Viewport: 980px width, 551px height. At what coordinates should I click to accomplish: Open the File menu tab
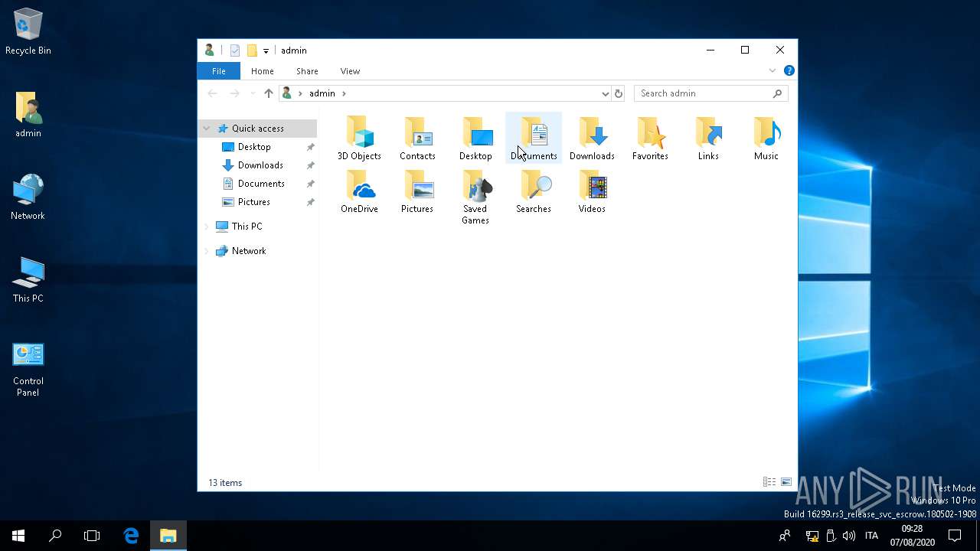tap(219, 71)
